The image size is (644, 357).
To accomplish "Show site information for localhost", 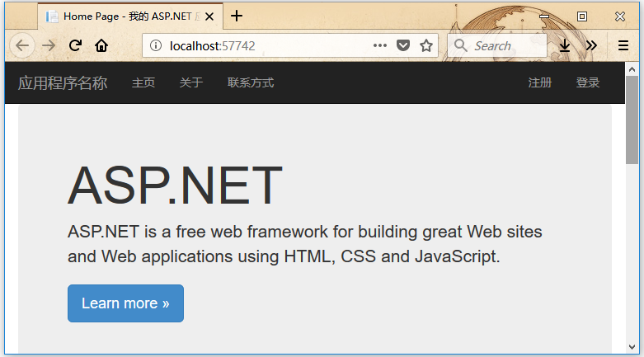I will pos(156,45).
